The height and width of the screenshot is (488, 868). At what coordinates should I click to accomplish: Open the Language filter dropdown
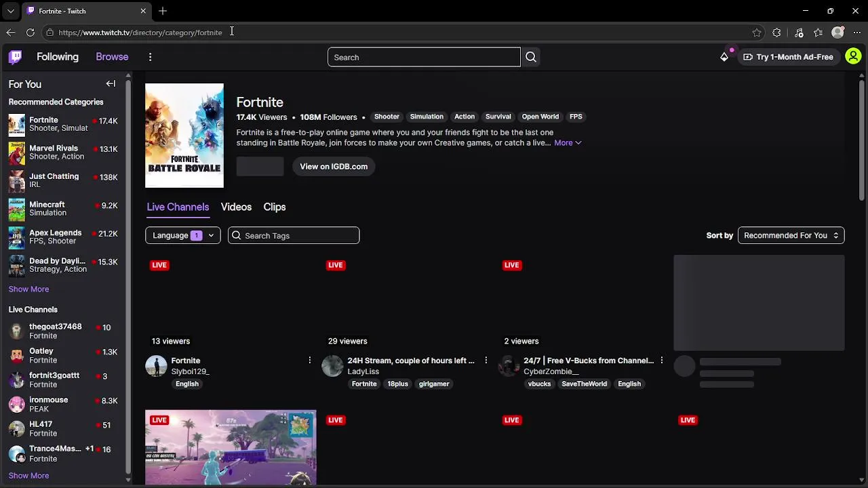point(182,236)
